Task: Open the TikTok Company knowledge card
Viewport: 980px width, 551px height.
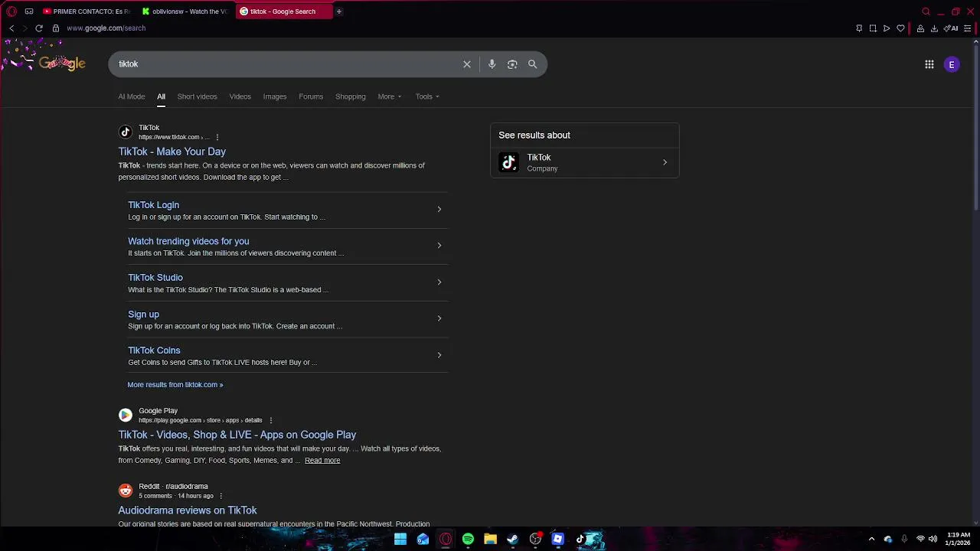Action: pyautogui.click(x=584, y=162)
